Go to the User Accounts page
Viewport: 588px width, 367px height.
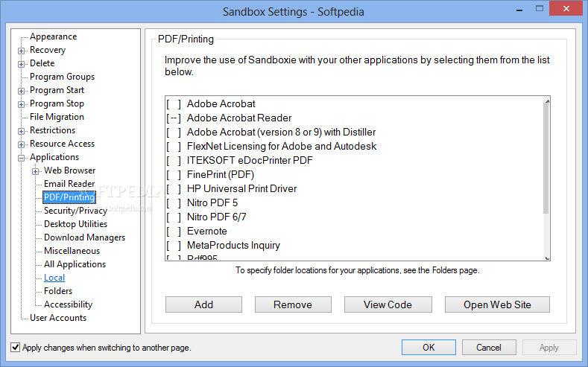pyautogui.click(x=58, y=318)
